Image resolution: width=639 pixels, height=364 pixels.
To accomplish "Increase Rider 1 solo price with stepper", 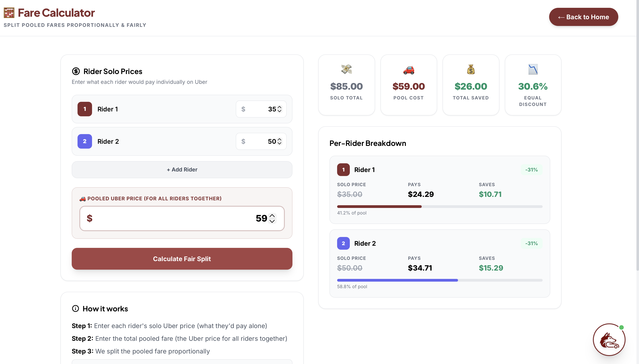I will 279,107.
